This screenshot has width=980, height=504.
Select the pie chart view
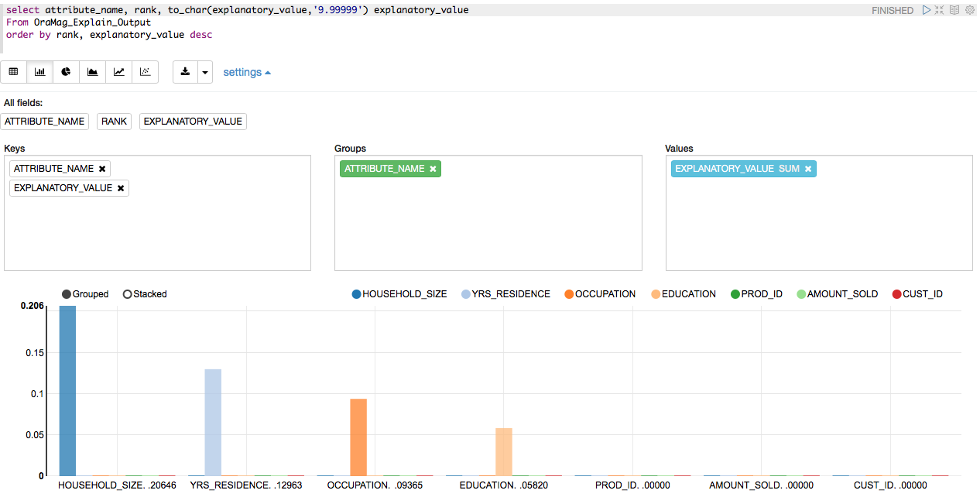67,72
